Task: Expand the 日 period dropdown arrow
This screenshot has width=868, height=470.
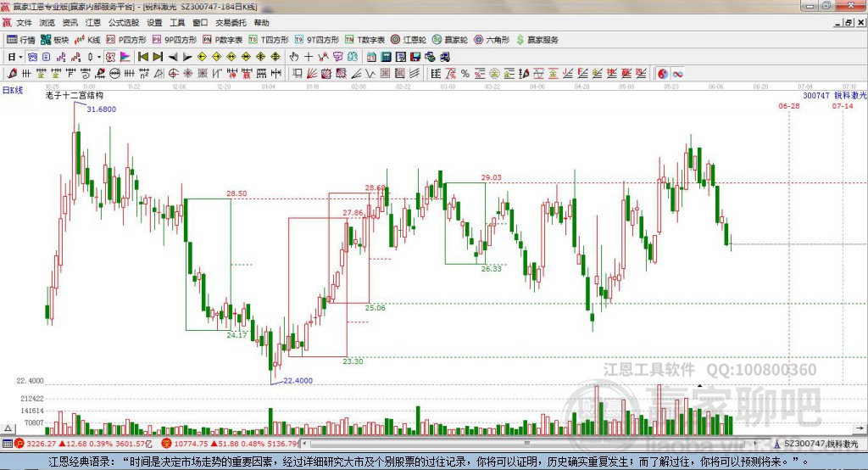Action: 20,57
